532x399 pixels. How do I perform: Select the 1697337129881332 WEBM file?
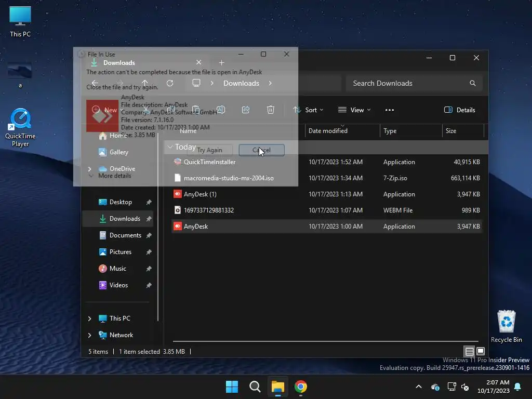pos(327,210)
